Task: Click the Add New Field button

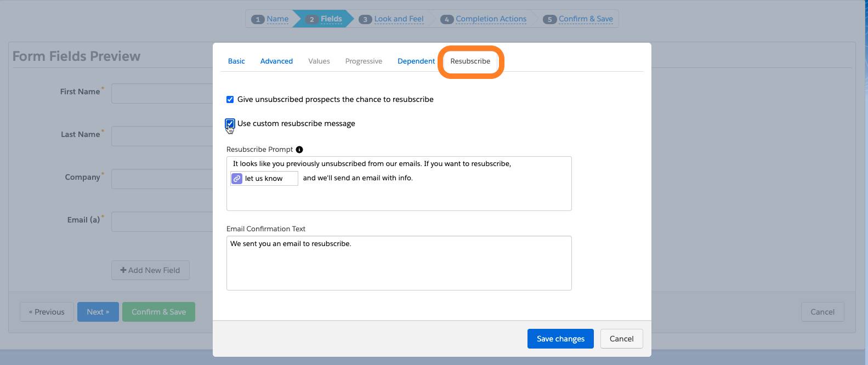Action: [x=150, y=270]
